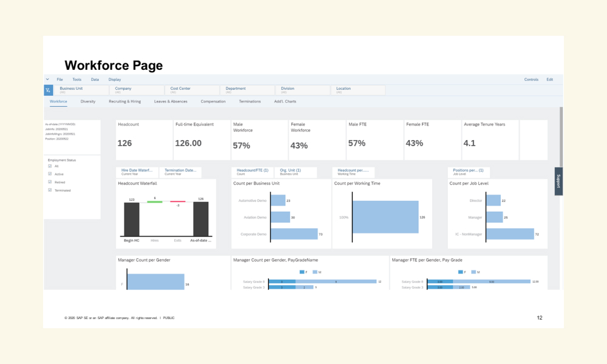607x364 pixels.
Task: Click the Aviation Demo bar
Action: (280, 217)
